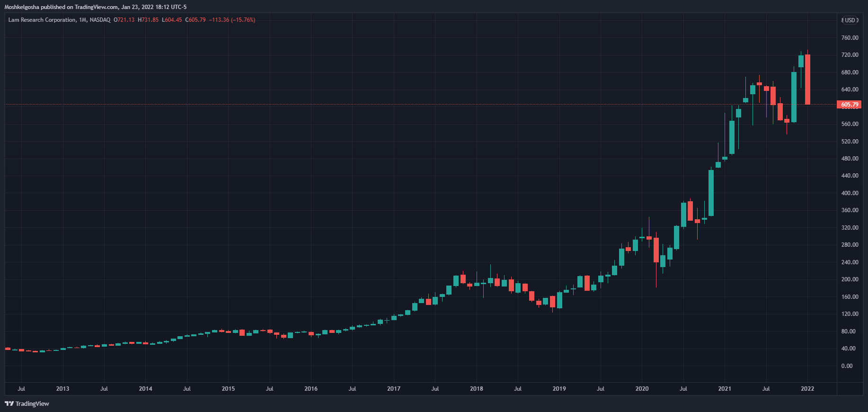Click the 640.00 price axis label
The image size is (868, 412).
(x=850, y=90)
